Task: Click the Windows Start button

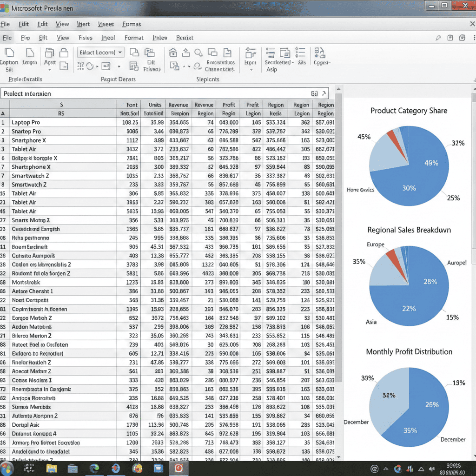Action: pyautogui.click(x=7, y=468)
